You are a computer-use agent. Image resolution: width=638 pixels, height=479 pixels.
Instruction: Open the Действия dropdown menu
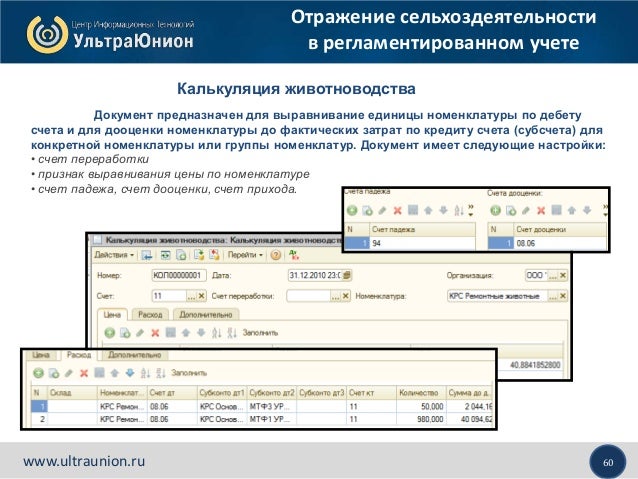pyautogui.click(x=114, y=255)
